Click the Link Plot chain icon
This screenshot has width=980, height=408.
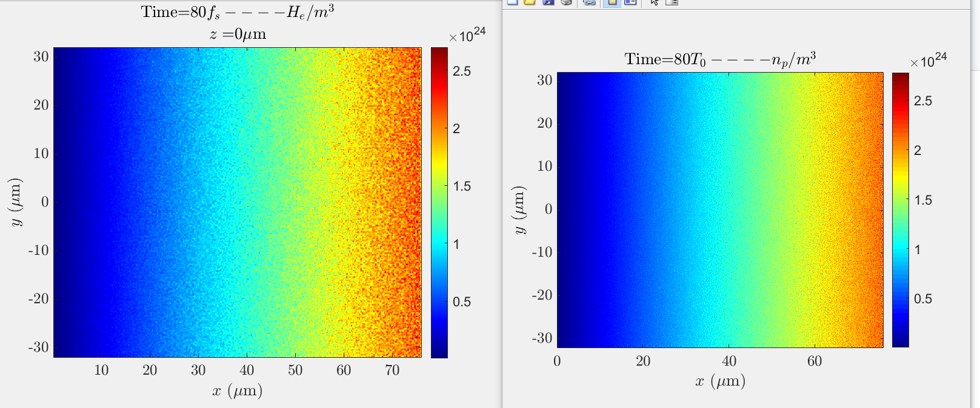(589, 2)
